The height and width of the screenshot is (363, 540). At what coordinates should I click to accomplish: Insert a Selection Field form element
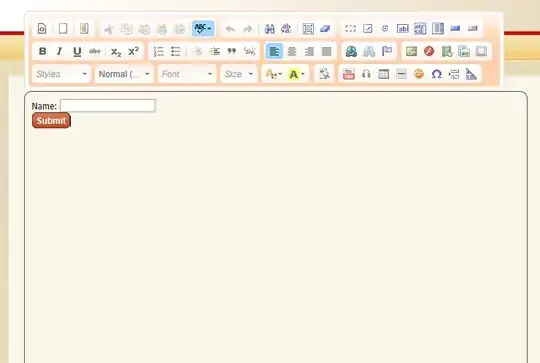438,29
